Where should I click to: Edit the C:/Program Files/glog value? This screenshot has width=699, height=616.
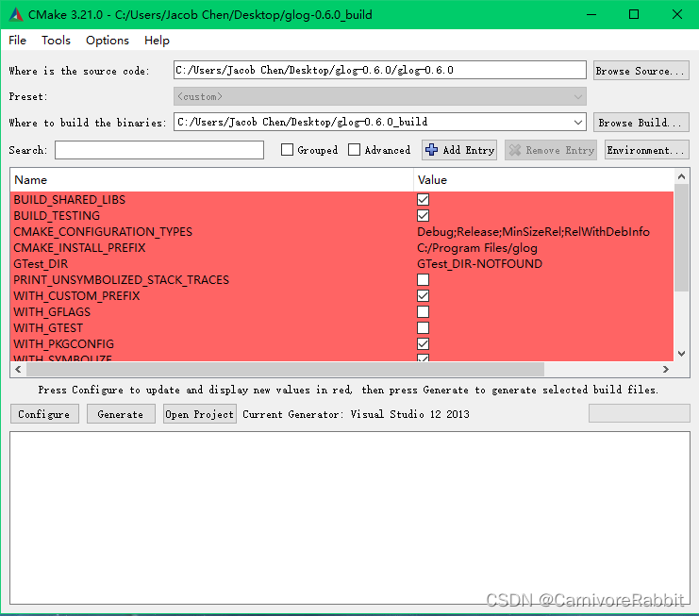tap(477, 248)
